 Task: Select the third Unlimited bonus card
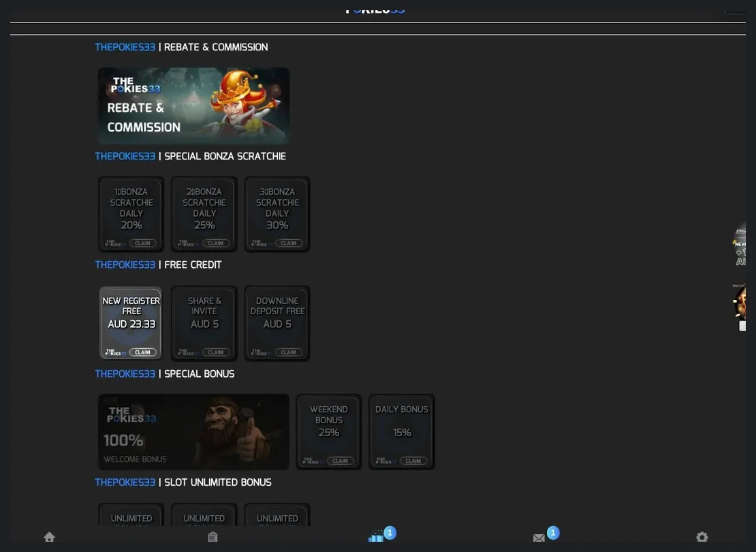point(277,515)
